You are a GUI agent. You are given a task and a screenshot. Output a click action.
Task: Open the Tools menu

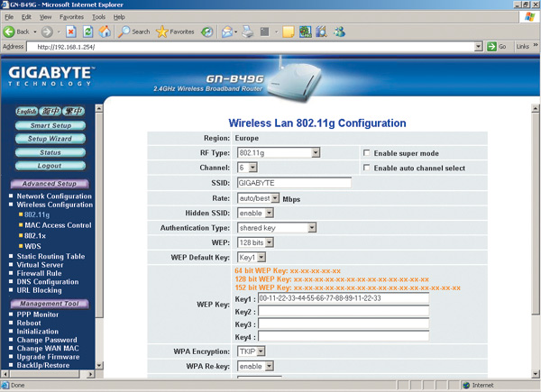[98, 17]
